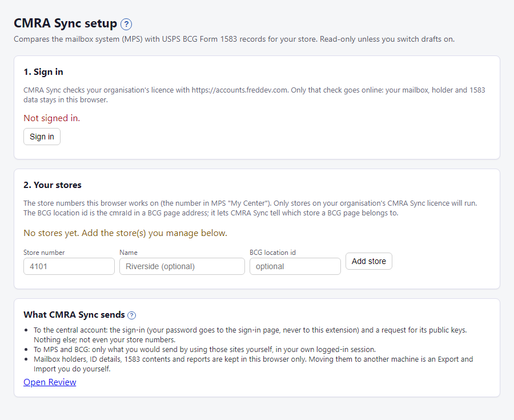This screenshot has width=514, height=420.
Task: Click the Sign in button
Action: click(x=42, y=137)
